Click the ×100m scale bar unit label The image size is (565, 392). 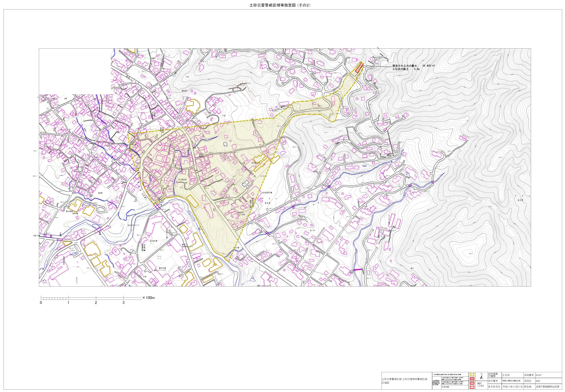point(148,298)
